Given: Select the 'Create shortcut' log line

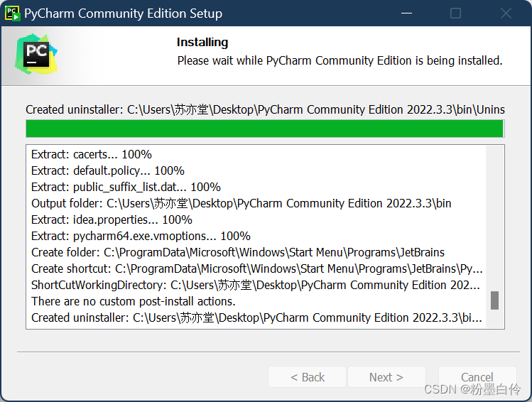Looking at the screenshot, I should (257, 268).
